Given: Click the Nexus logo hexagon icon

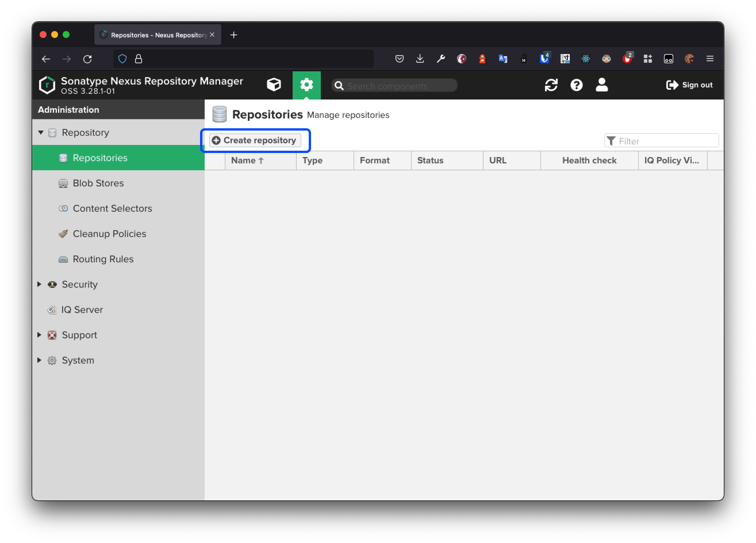Looking at the screenshot, I should click(x=47, y=85).
